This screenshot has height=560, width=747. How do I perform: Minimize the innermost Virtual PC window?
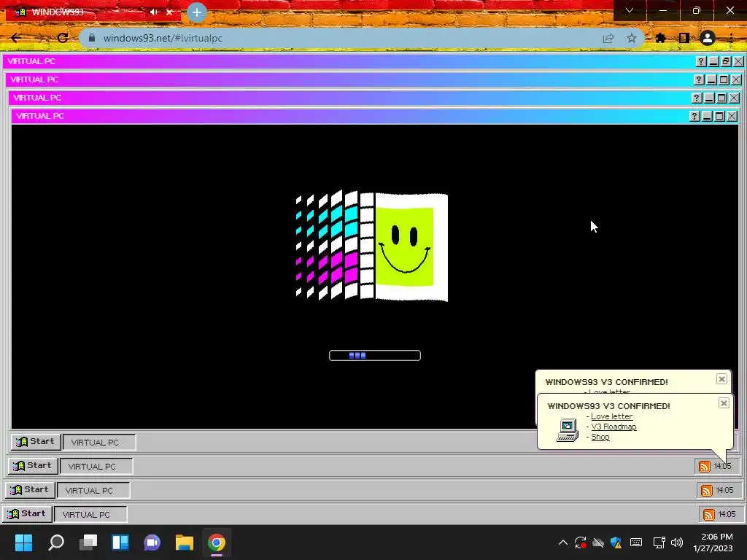pyautogui.click(x=707, y=116)
